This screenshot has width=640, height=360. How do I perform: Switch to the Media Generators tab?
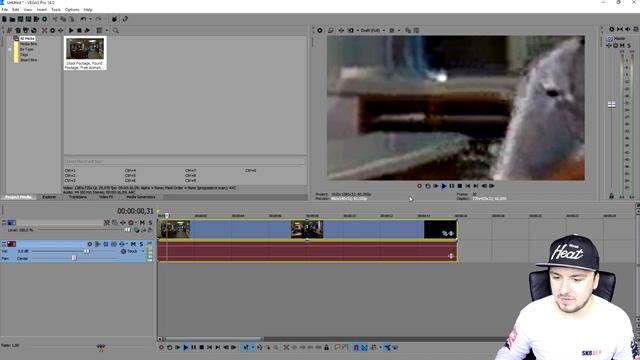click(x=141, y=197)
